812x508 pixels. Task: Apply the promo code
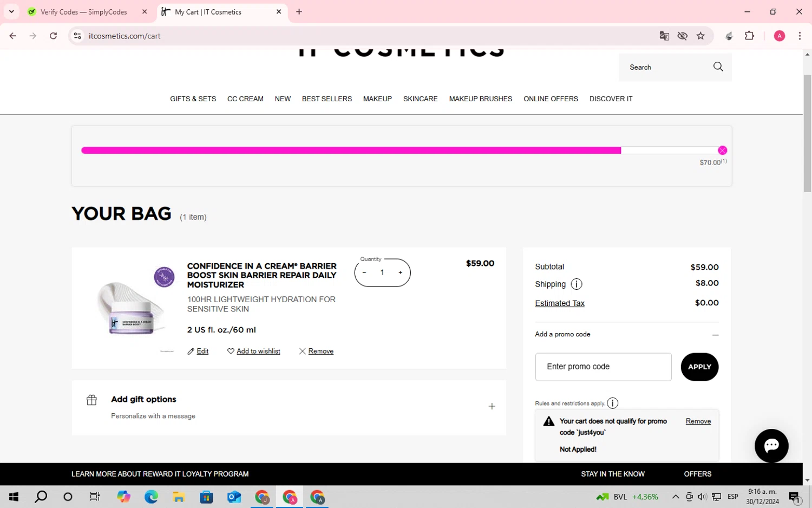tap(699, 367)
